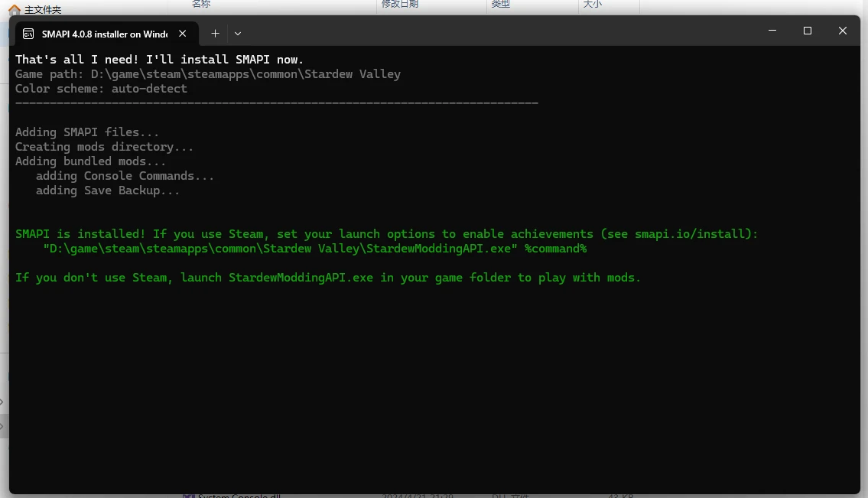This screenshot has height=498, width=868.
Task: Close the terminal window
Action: [x=843, y=31]
